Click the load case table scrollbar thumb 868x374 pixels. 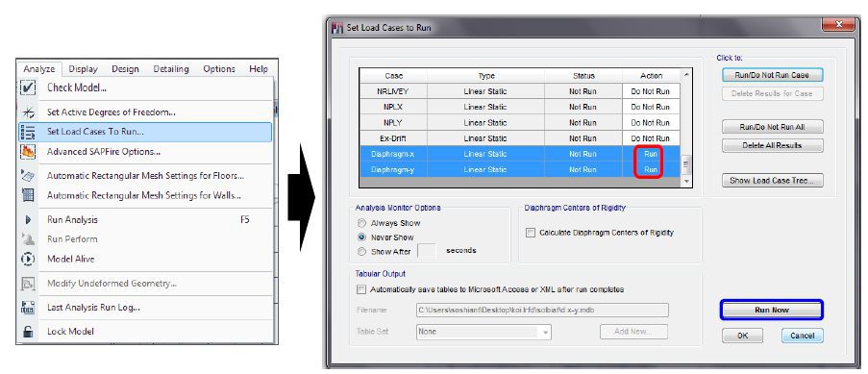(x=686, y=165)
